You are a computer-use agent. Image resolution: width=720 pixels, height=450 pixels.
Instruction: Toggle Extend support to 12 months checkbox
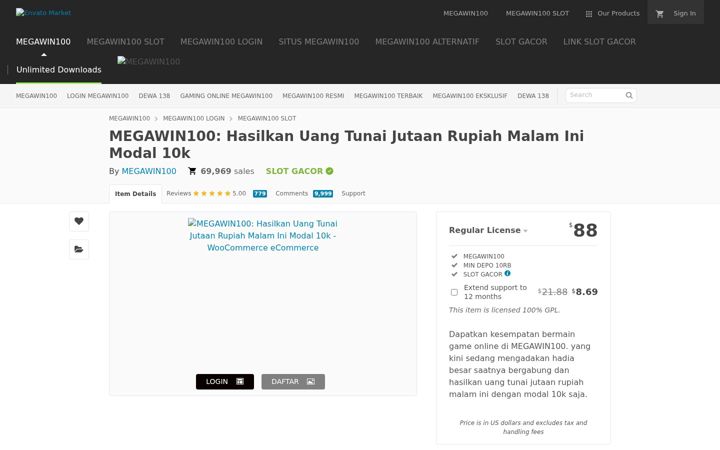click(454, 292)
